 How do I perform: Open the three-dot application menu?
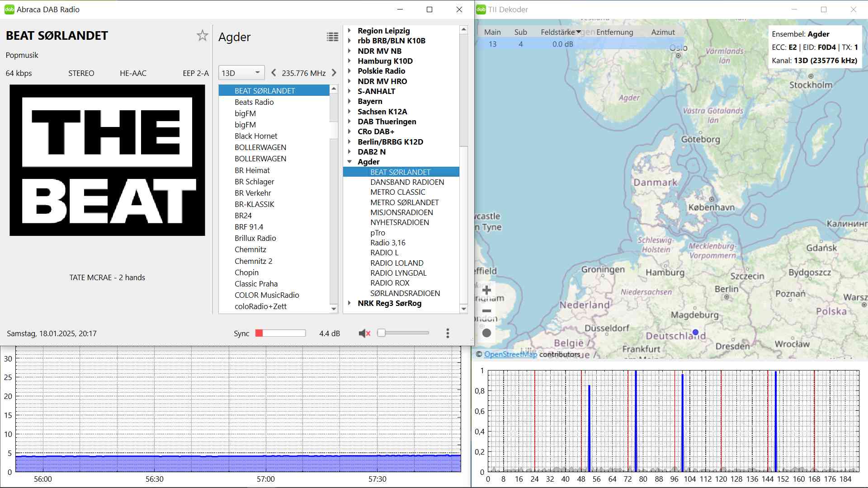tap(448, 333)
